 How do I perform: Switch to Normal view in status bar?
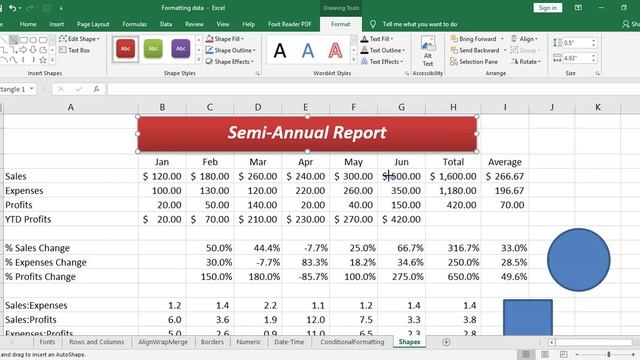tap(526, 354)
